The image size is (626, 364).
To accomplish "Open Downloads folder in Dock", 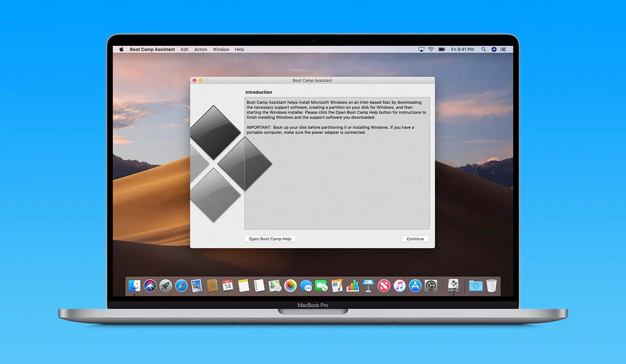I will (475, 286).
